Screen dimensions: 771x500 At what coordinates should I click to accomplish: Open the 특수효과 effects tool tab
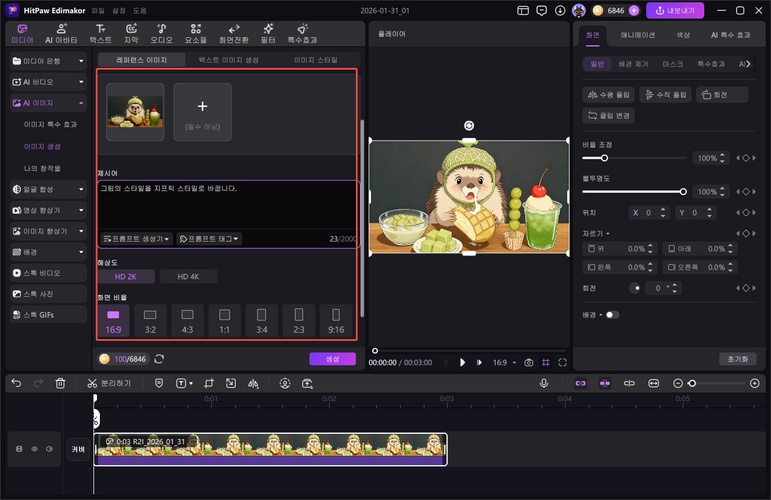(302, 33)
